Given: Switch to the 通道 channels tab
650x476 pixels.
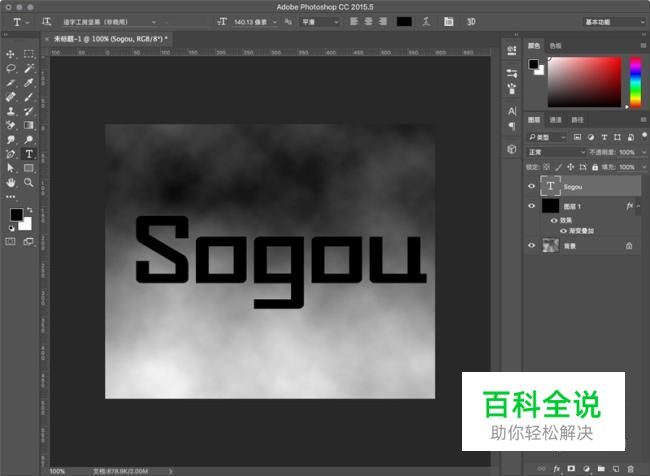Looking at the screenshot, I should tap(555, 120).
